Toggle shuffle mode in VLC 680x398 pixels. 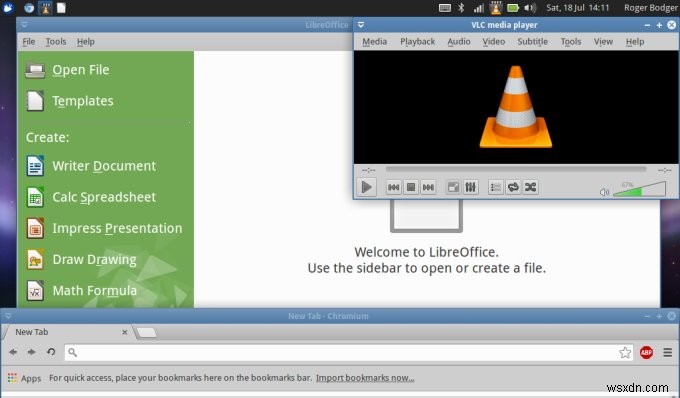(530, 187)
